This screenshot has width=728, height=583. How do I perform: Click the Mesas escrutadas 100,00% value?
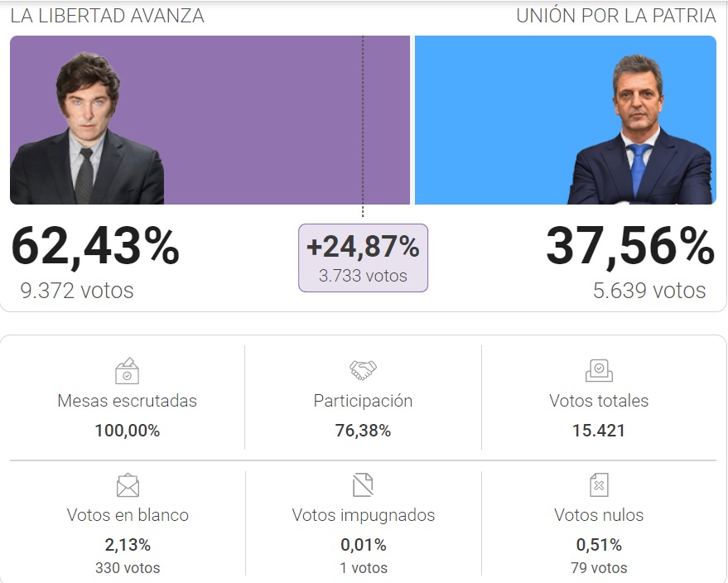pyautogui.click(x=127, y=431)
